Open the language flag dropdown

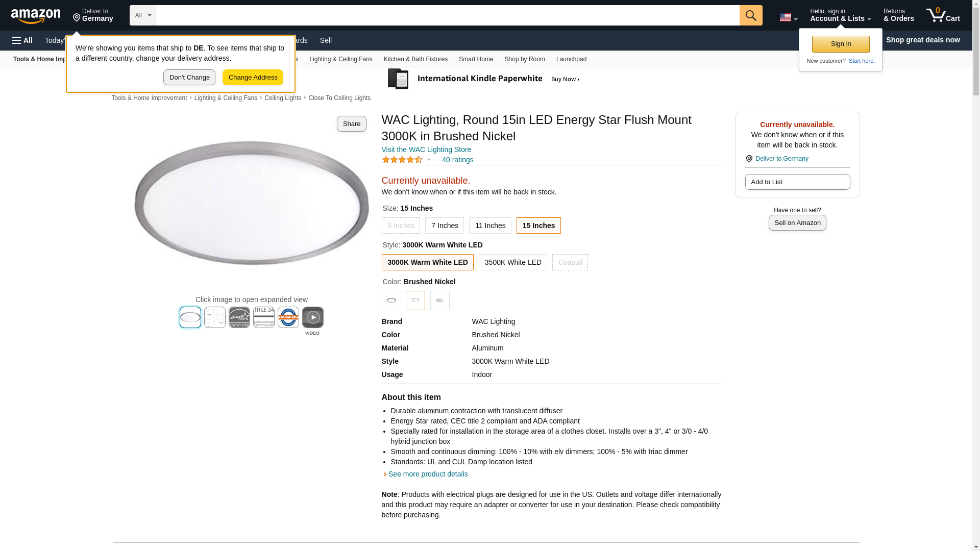pyautogui.click(x=788, y=17)
